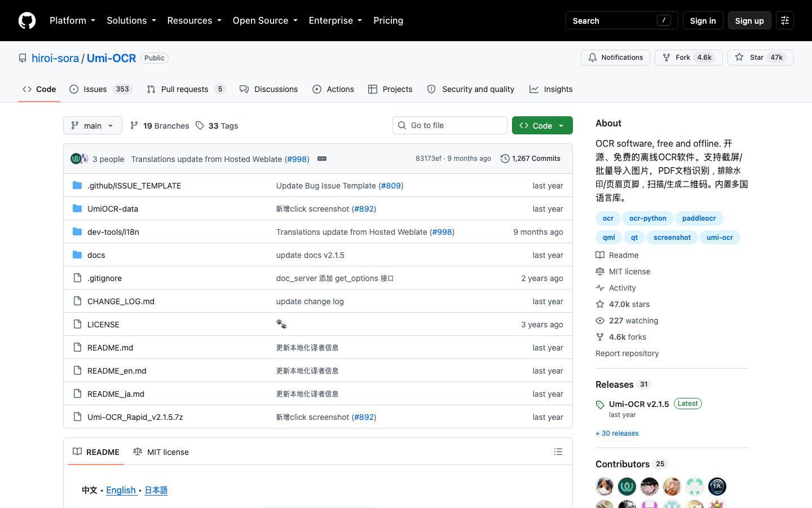This screenshot has width=812, height=508.
Task: Select the ocr-python topic tag
Action: tap(648, 218)
